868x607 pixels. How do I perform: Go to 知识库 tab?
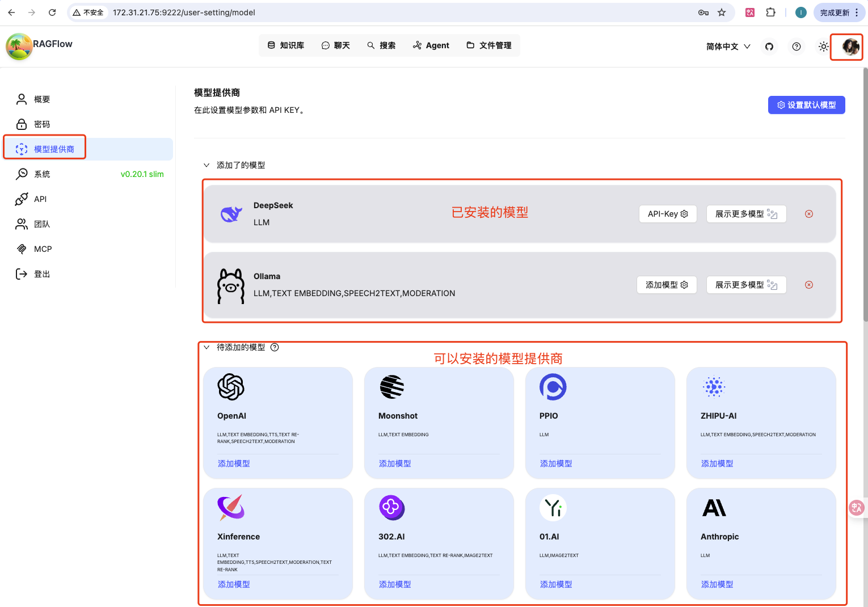[286, 45]
